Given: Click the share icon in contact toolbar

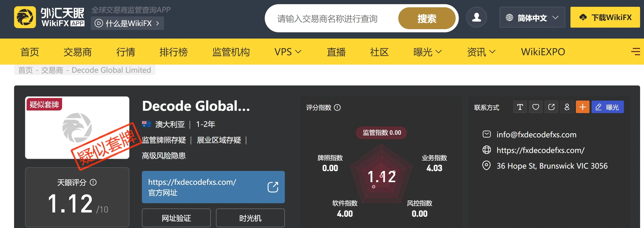Looking at the screenshot, I should coord(551,107).
